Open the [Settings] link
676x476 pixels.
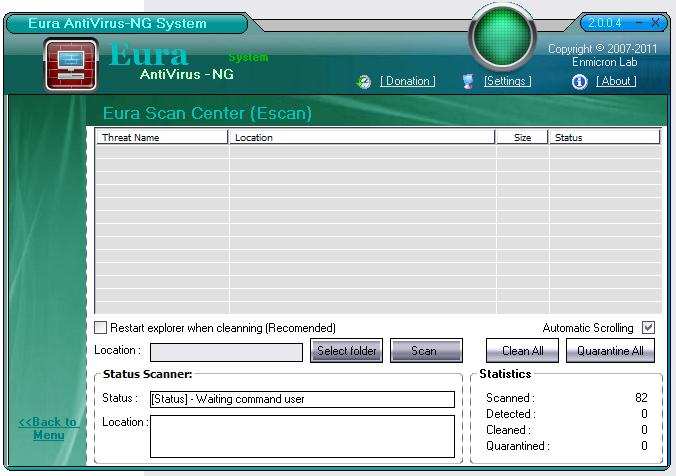pyautogui.click(x=507, y=81)
